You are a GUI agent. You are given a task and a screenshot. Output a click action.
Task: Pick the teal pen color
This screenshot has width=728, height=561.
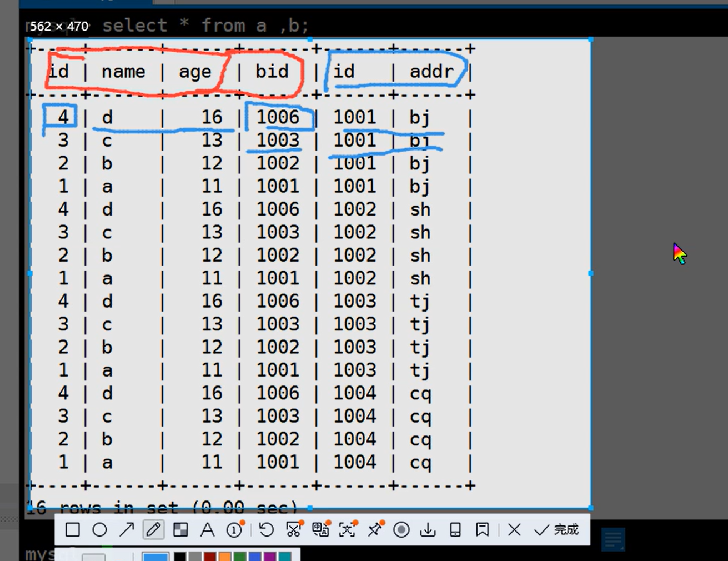point(285,557)
